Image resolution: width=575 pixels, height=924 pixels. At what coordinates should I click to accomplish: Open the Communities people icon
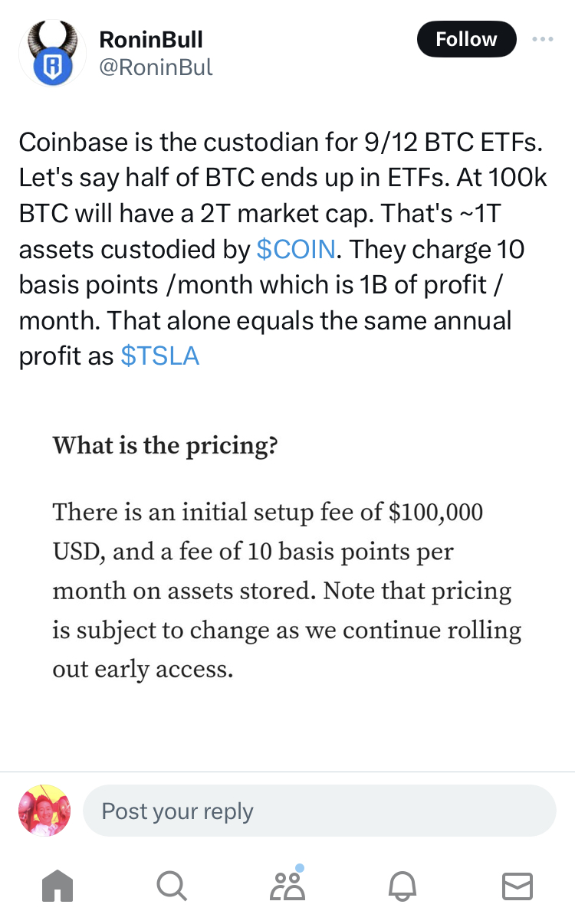click(x=287, y=886)
